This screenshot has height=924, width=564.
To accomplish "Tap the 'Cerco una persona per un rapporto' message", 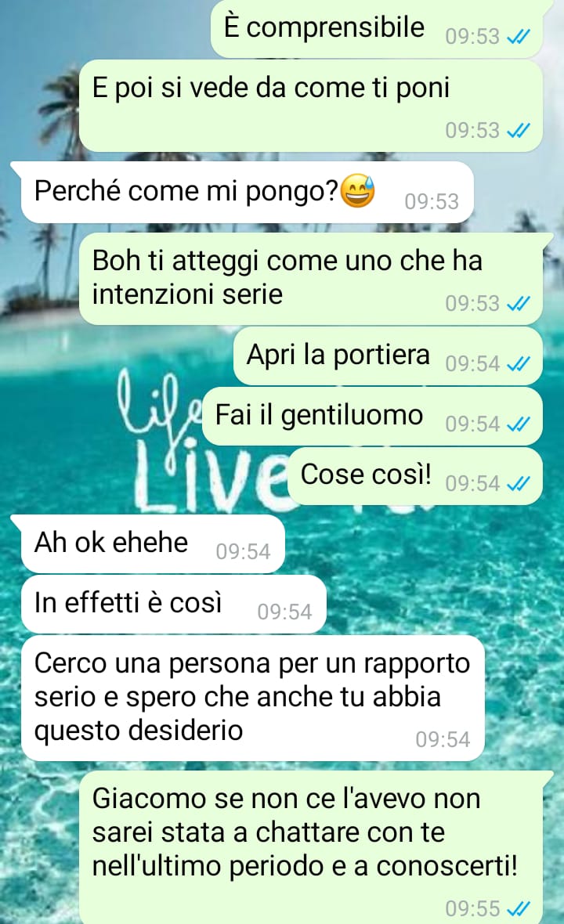I will tap(253, 698).
